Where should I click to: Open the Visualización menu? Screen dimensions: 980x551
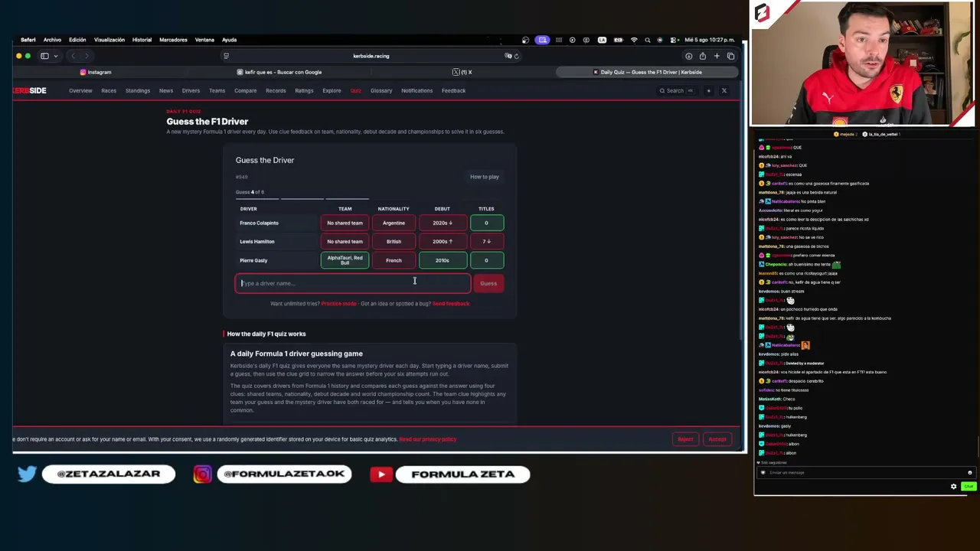click(109, 40)
